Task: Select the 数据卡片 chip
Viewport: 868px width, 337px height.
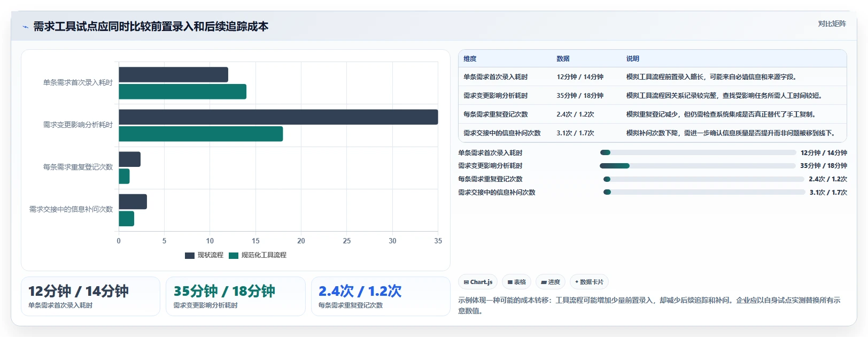Action: (x=589, y=282)
